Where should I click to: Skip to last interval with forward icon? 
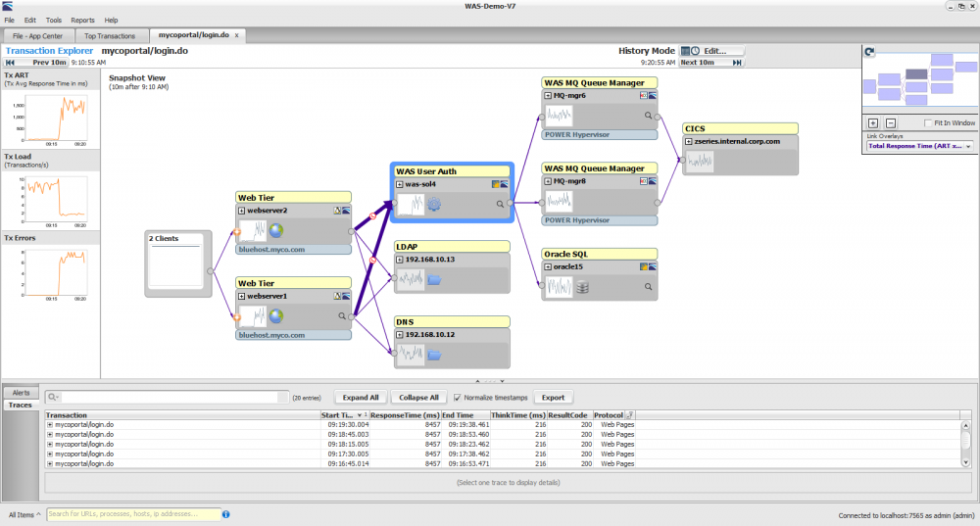738,63
